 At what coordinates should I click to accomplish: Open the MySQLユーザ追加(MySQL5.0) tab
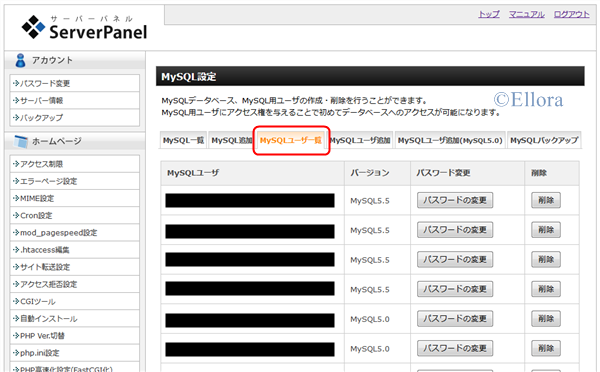[x=450, y=140]
